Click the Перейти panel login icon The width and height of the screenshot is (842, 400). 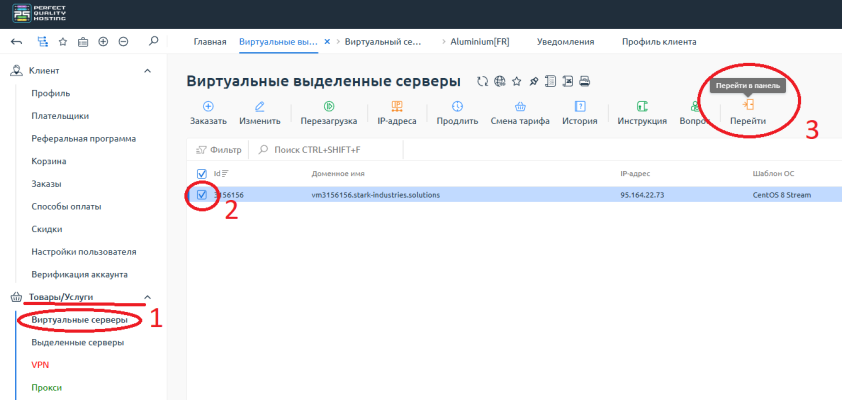(x=747, y=105)
